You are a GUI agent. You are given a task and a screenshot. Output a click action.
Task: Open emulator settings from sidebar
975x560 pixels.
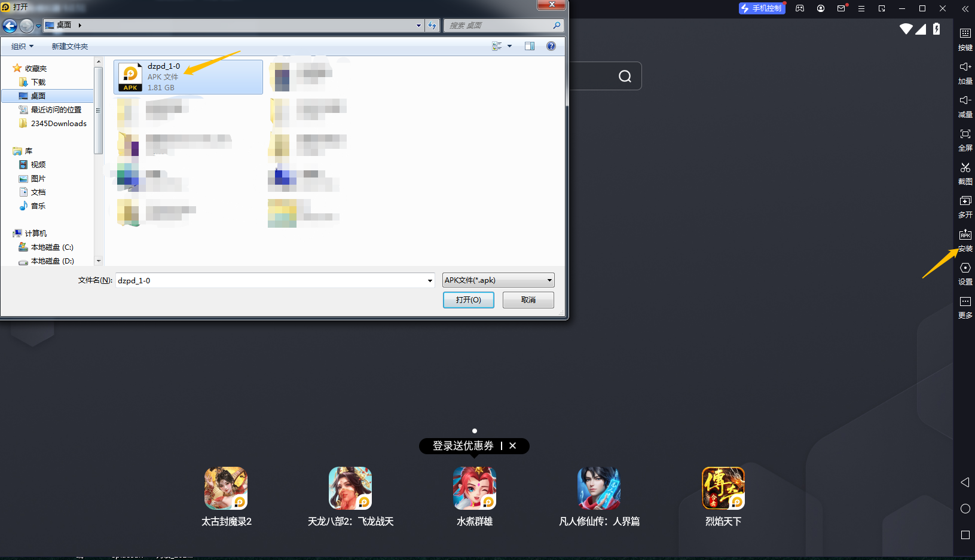[965, 268]
